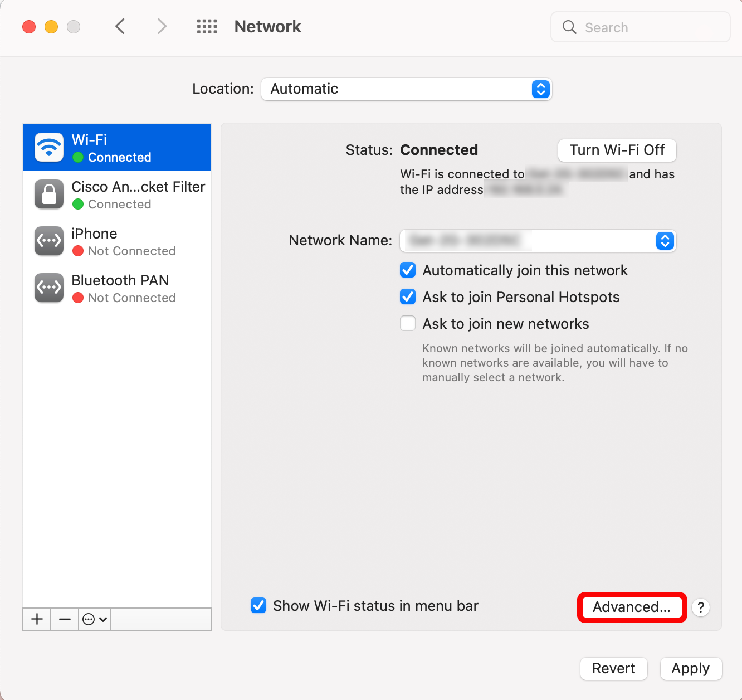The height and width of the screenshot is (700, 742).
Task: Add a new service with plus button
Action: tap(37, 619)
